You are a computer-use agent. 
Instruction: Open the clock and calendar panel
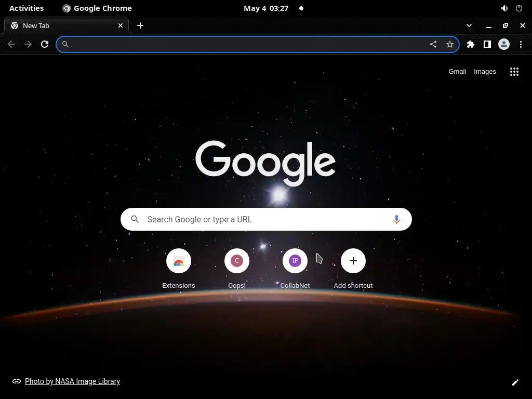coord(266,8)
